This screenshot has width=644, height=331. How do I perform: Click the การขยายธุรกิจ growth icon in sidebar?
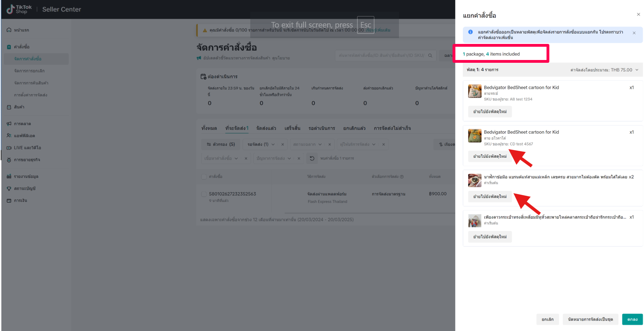coord(9,160)
